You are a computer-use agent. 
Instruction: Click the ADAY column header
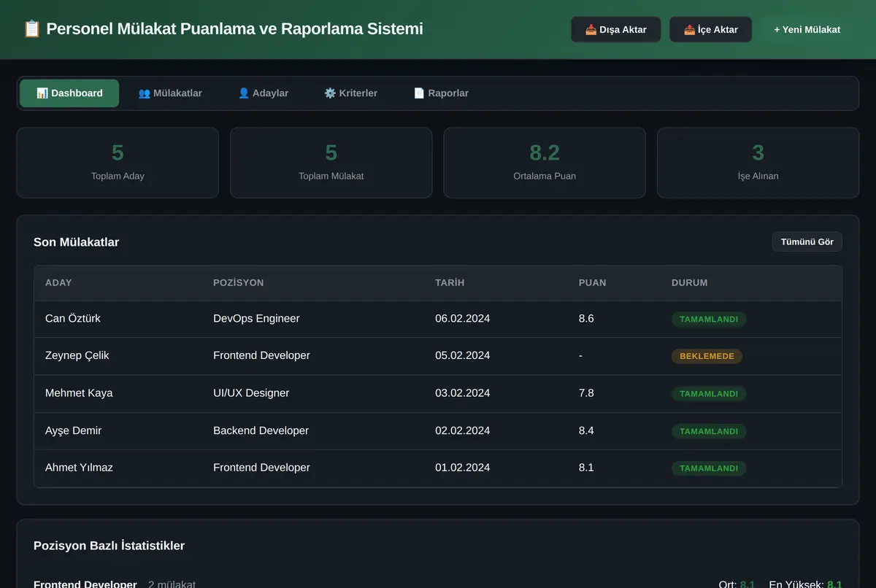(x=58, y=283)
